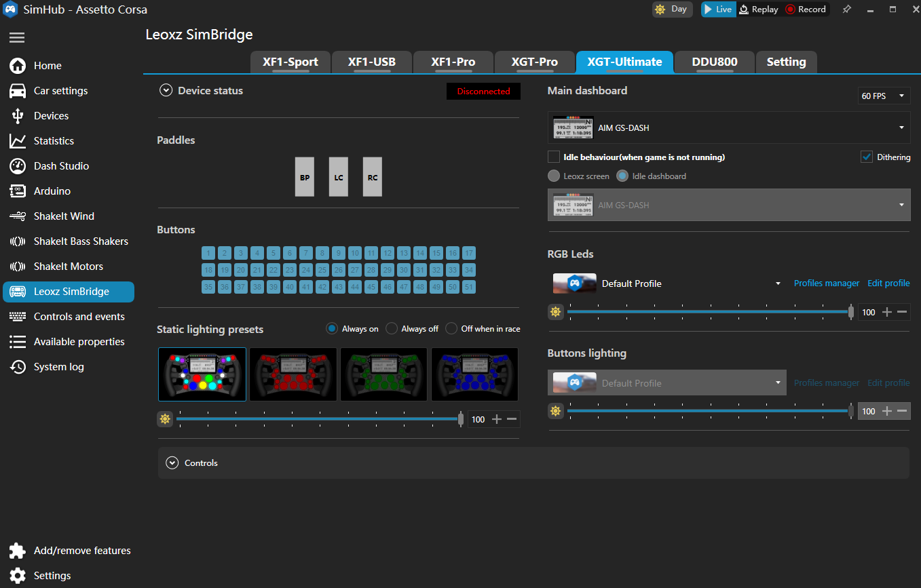Click RGB Leds Edit profile link
This screenshot has height=588, width=921.
pyautogui.click(x=888, y=283)
